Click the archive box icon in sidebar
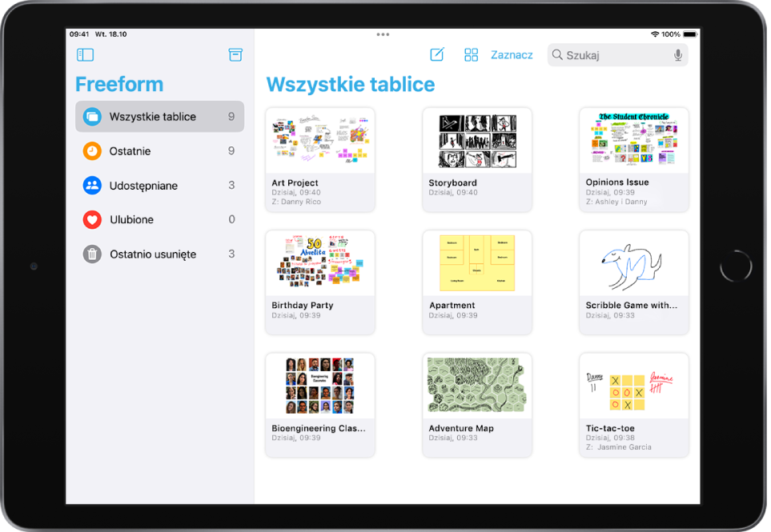 click(235, 54)
